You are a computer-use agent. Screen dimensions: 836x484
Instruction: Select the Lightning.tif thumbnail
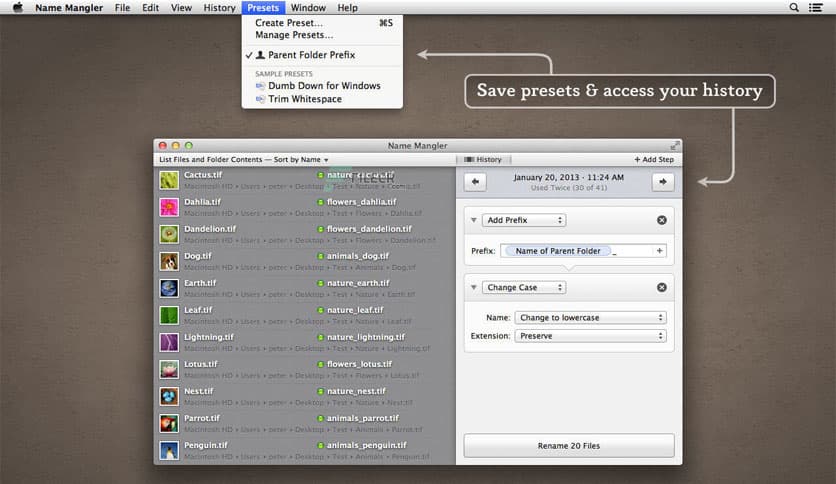click(169, 342)
